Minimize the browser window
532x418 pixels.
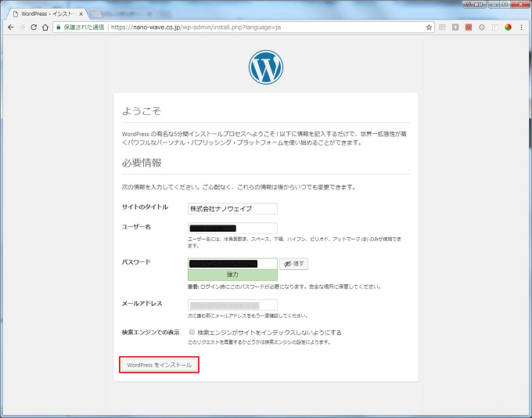click(x=494, y=4)
